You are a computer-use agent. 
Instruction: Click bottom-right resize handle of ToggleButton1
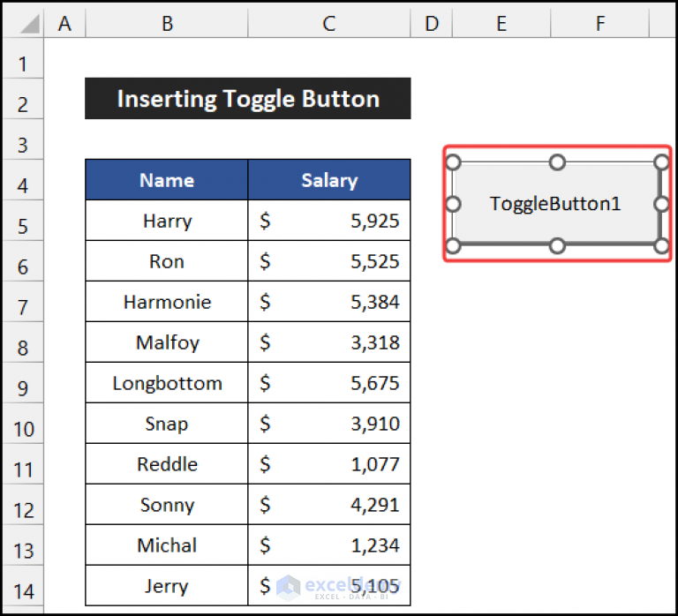661,246
